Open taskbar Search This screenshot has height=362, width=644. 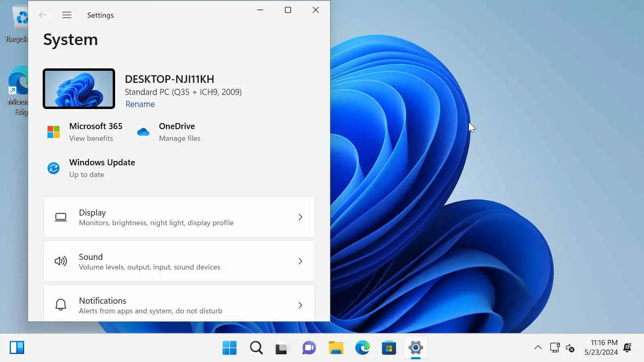(256, 348)
